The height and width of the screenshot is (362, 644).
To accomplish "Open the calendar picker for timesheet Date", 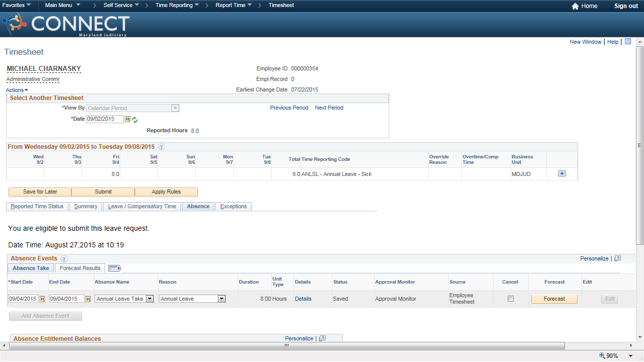I will click(x=127, y=119).
